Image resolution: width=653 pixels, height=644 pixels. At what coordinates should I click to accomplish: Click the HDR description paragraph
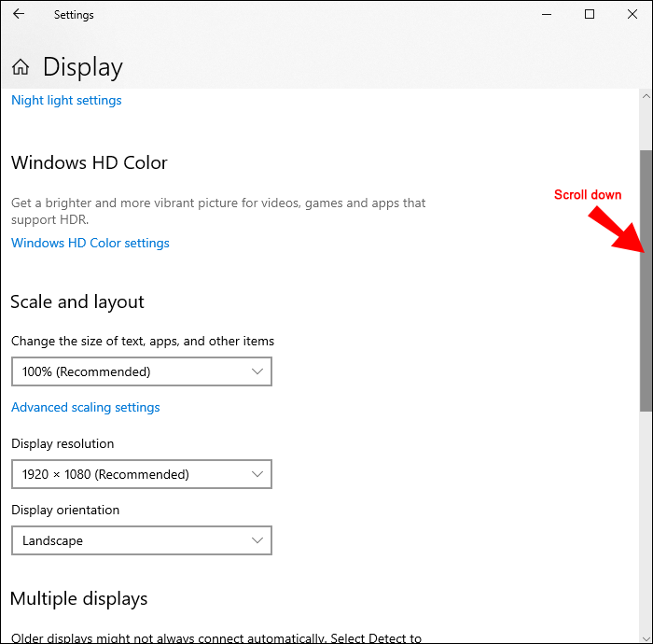click(x=218, y=211)
